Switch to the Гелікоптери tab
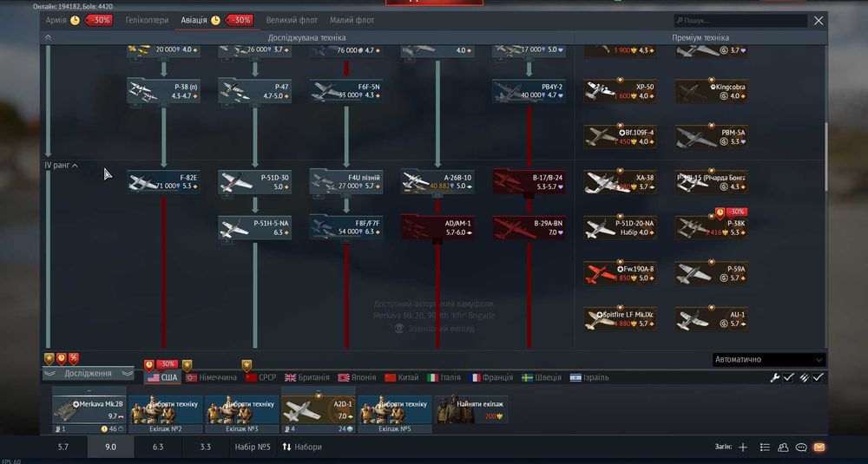The width and height of the screenshot is (868, 464). coord(147,20)
